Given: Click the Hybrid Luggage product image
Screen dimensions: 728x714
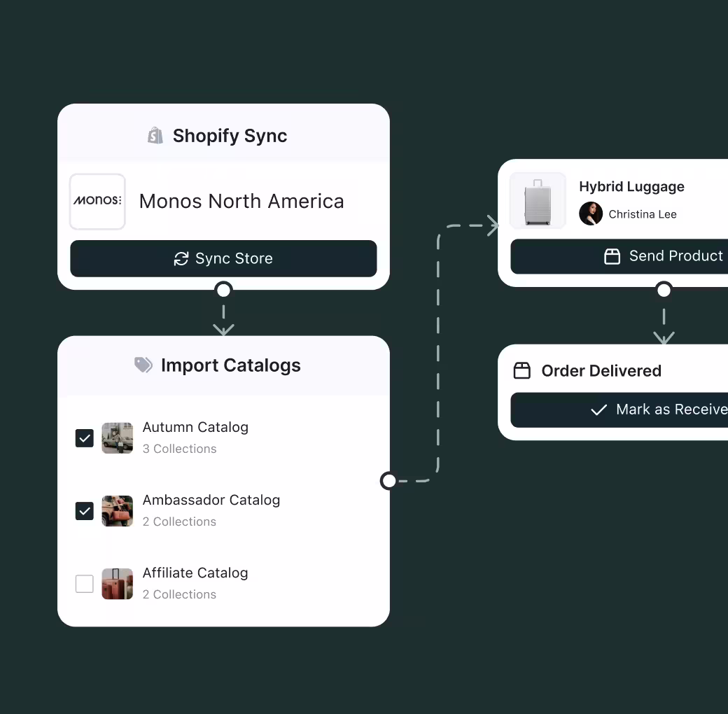Looking at the screenshot, I should point(538,201).
